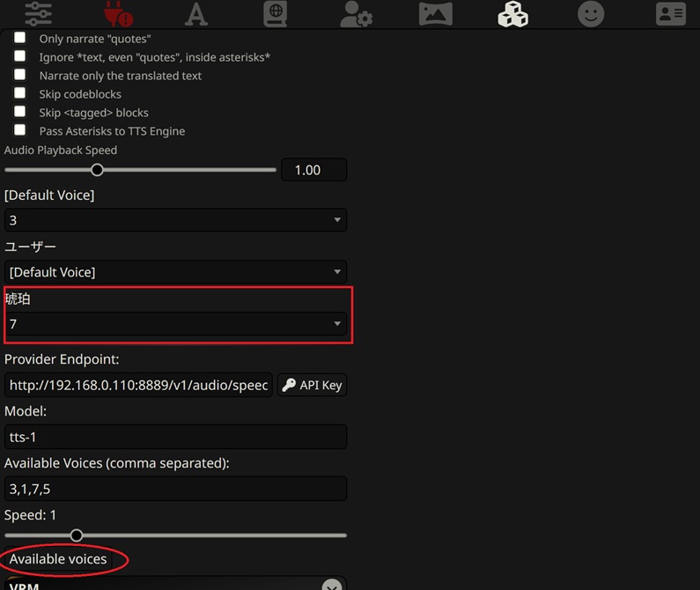The image size is (700, 590).
Task: Open the advanced formatting letter A icon
Action: point(196,14)
